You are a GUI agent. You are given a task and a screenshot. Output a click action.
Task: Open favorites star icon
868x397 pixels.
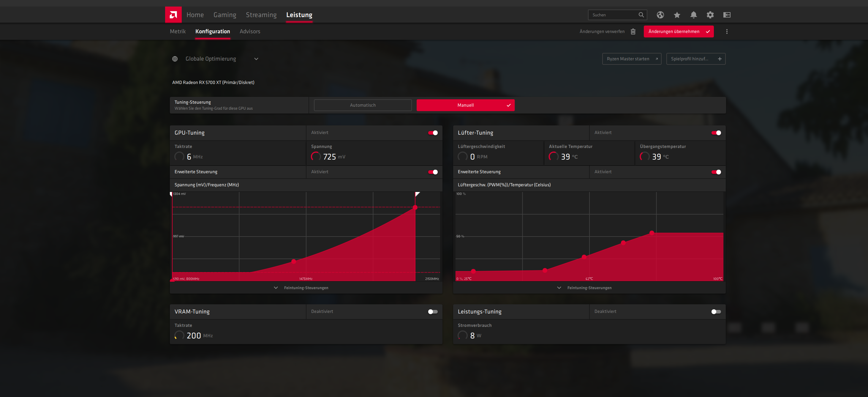pos(676,15)
